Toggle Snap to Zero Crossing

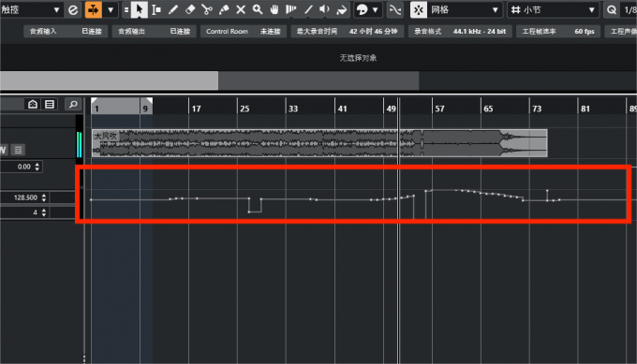coord(395,9)
